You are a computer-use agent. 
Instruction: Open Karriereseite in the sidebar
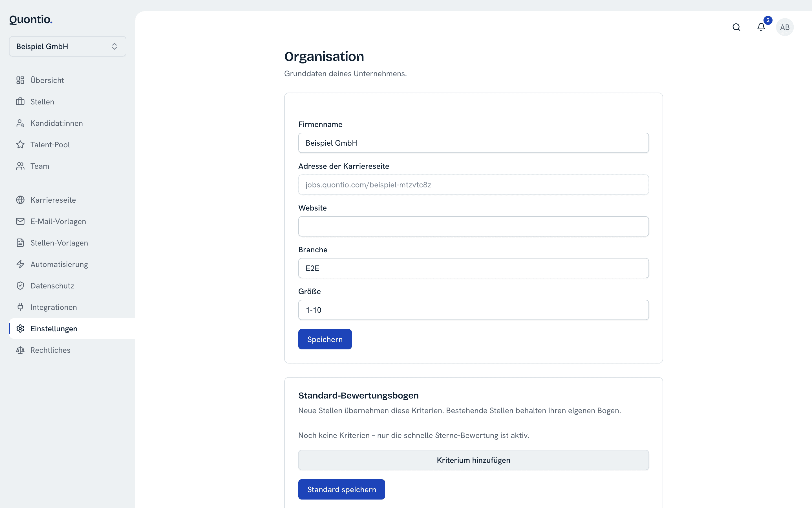pos(72,200)
